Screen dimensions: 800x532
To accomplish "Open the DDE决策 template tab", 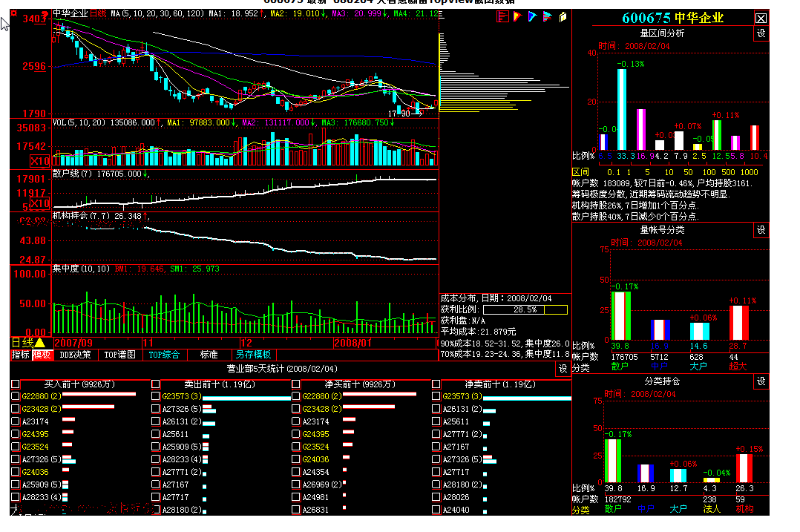I will click(x=75, y=355).
